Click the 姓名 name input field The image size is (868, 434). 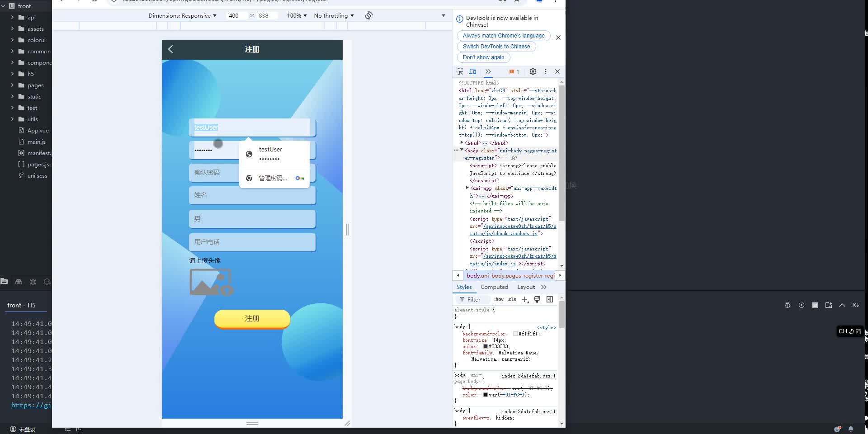(x=252, y=195)
